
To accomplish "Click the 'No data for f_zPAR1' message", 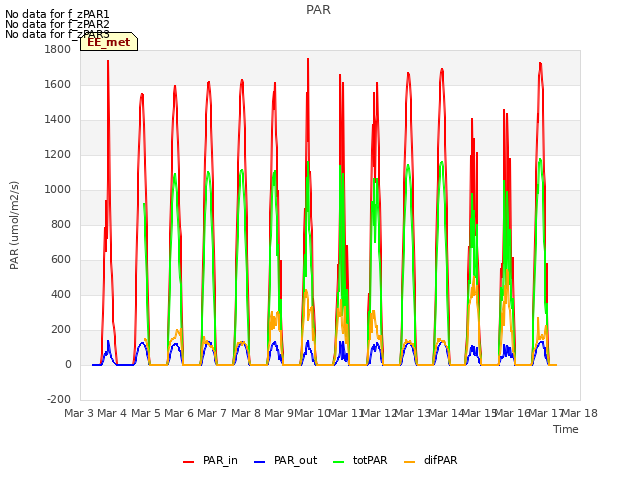I will (x=57, y=15).
